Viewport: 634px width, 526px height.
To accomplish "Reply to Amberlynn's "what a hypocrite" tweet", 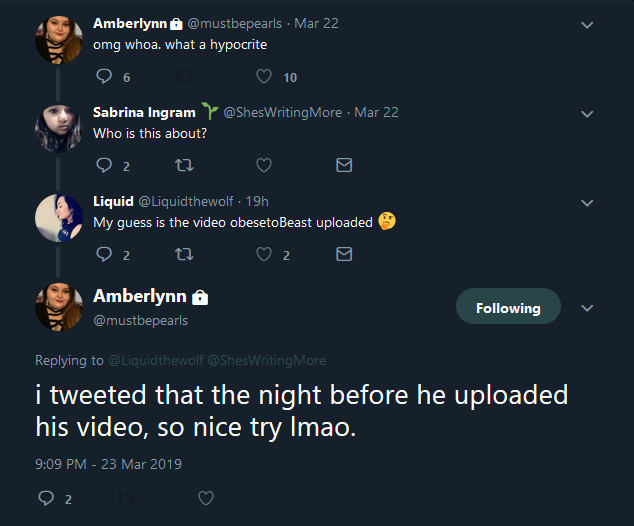I will (x=104, y=76).
